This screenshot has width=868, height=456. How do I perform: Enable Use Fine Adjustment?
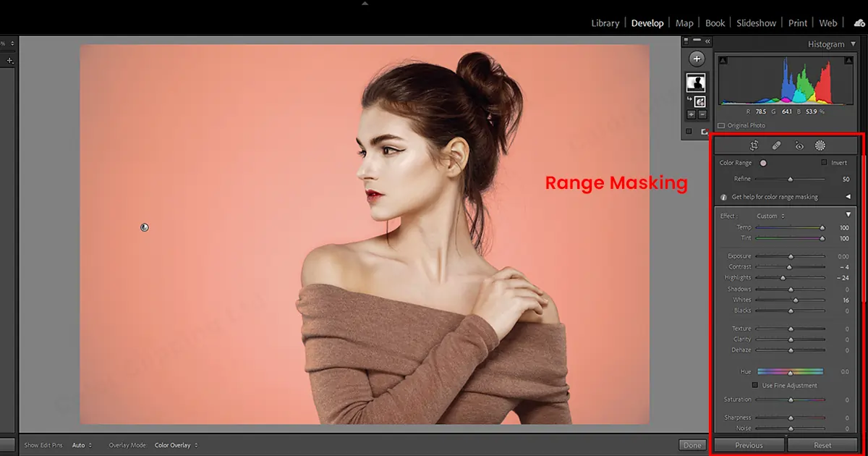[x=757, y=385]
